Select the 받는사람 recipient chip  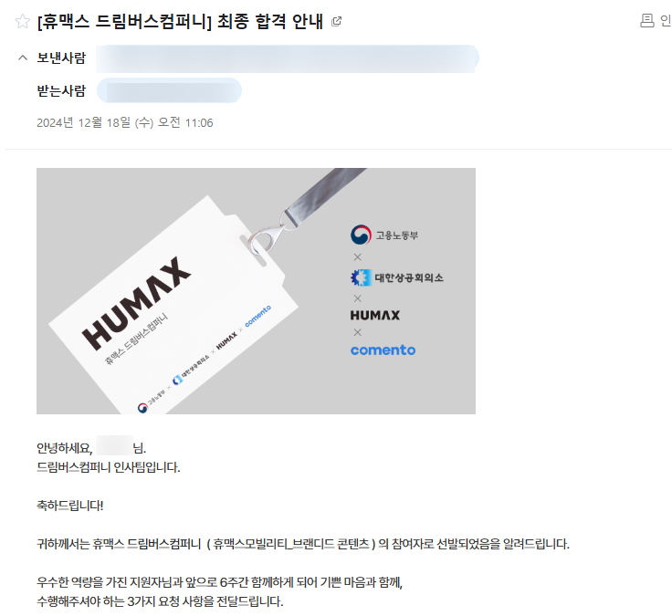169,90
